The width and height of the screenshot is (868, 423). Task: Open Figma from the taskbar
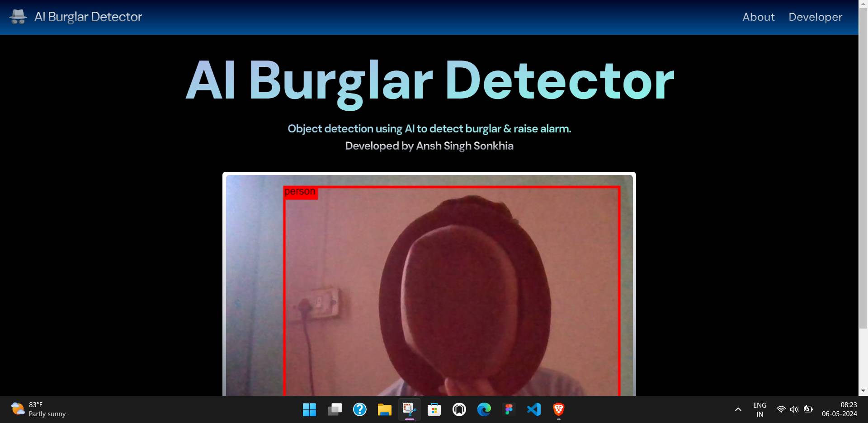(x=509, y=409)
